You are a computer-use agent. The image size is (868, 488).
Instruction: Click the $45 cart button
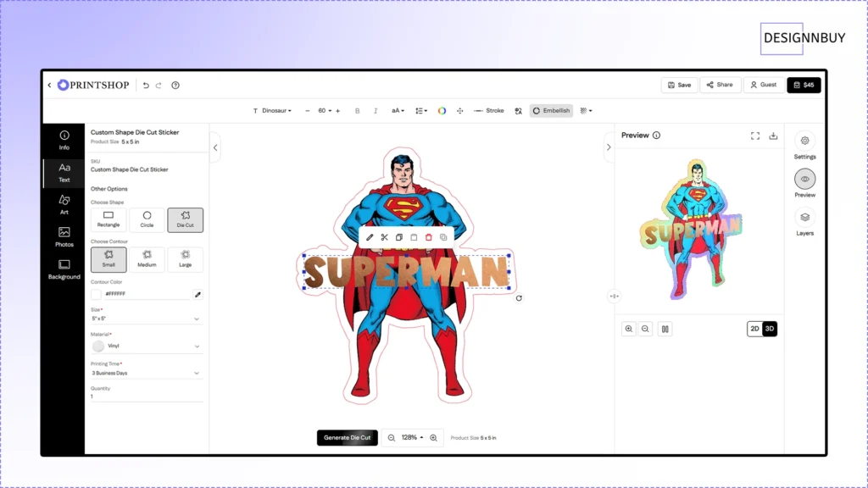point(804,86)
